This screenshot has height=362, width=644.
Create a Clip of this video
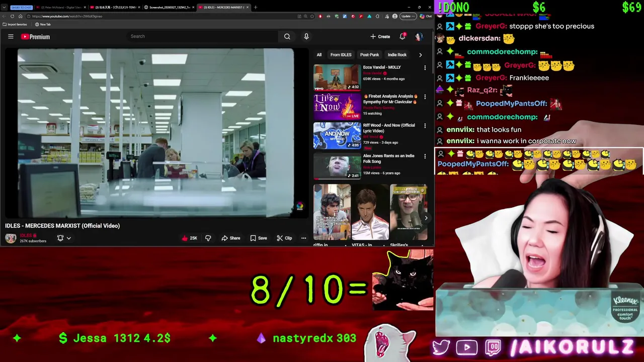[x=284, y=238]
